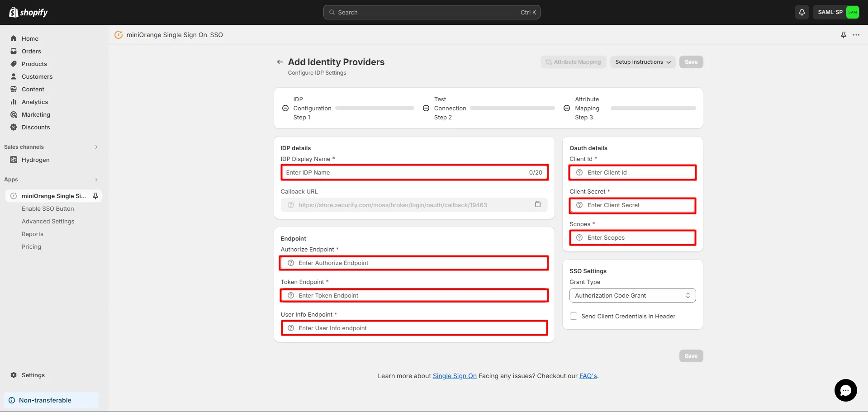This screenshot has width=868, height=412.
Task: Copy the Callback URL with clipboard icon
Action: (537, 204)
